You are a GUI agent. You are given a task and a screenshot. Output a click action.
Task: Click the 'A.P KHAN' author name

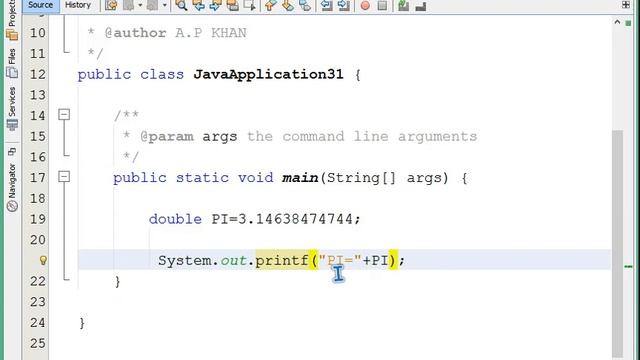[211, 33]
